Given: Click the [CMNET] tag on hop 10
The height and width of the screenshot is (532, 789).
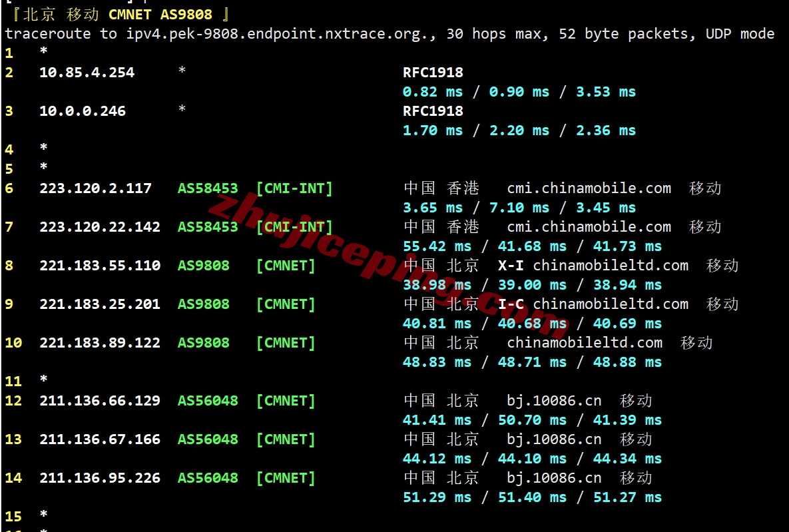Looking at the screenshot, I should click(285, 342).
